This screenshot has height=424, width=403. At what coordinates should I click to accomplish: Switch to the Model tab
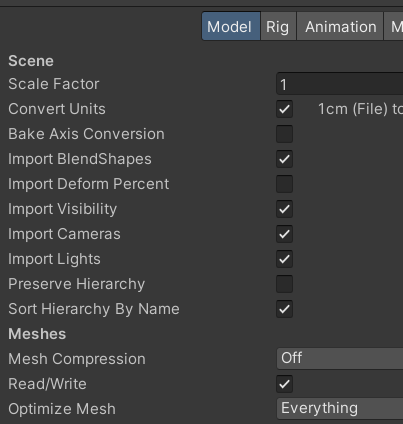click(x=231, y=26)
